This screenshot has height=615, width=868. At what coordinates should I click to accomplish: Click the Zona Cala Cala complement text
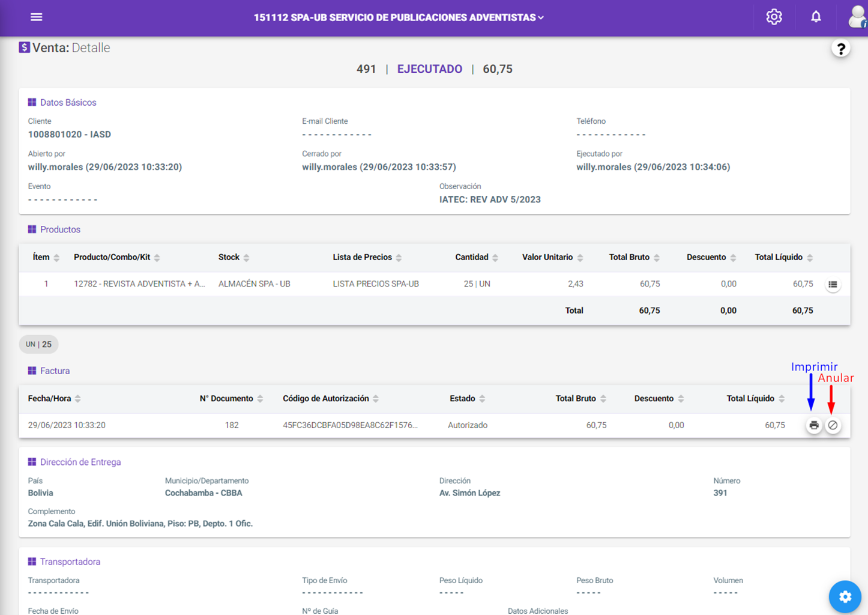coord(140,524)
